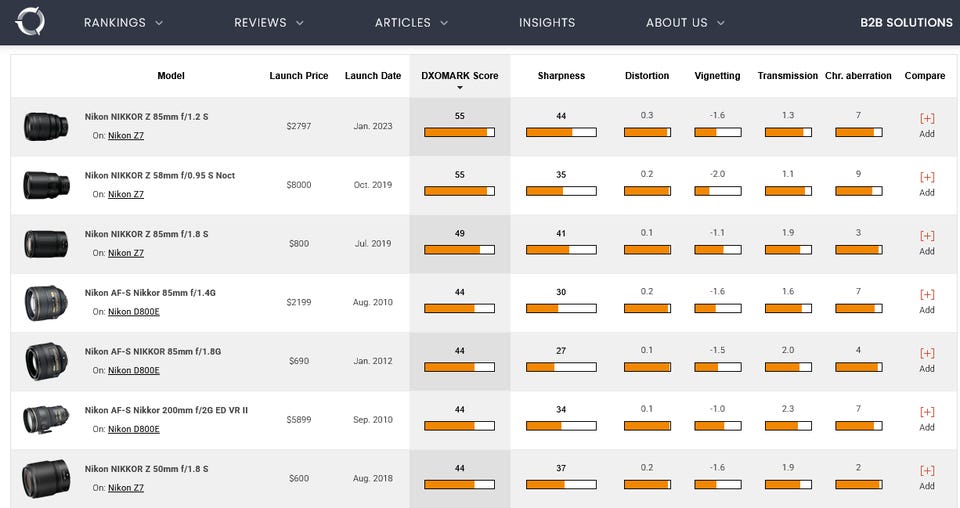Expand the Rankings menu
This screenshot has height=508, width=960.
[x=123, y=22]
